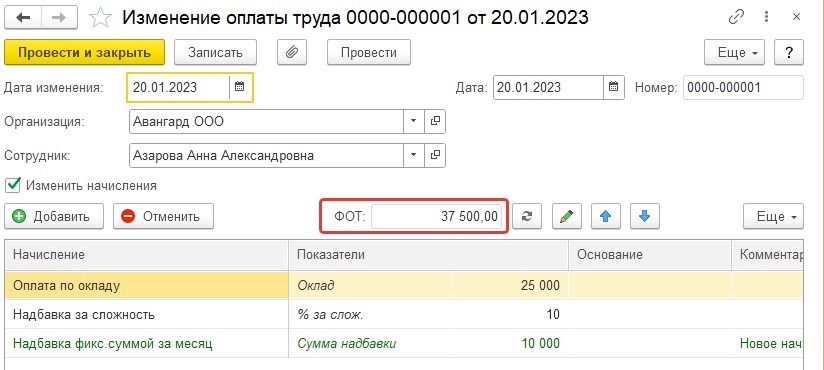Expand the Сотрудник dropdown list
The height and width of the screenshot is (370, 824).
[x=414, y=156]
